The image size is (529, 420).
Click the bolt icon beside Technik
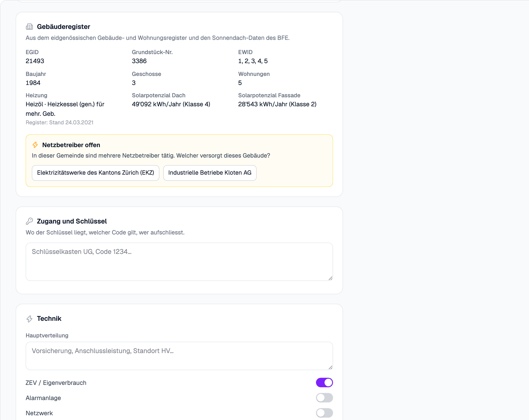point(29,319)
